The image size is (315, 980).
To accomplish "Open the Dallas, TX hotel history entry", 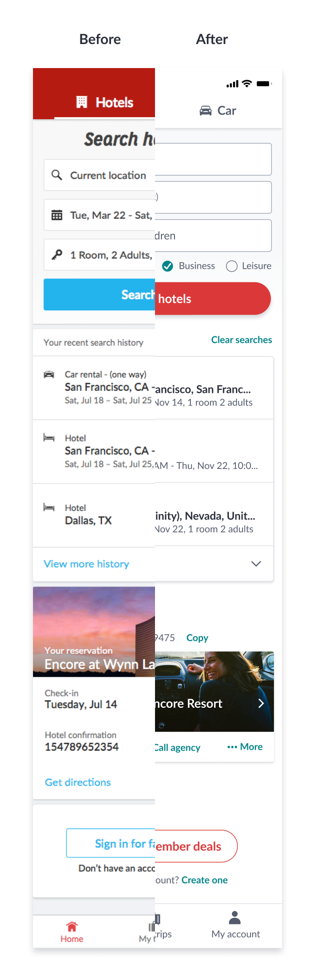I will pos(88,515).
